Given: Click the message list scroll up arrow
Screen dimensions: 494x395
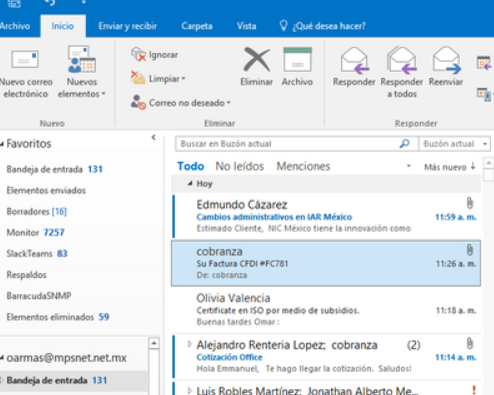Looking at the screenshot, I should (x=488, y=163).
